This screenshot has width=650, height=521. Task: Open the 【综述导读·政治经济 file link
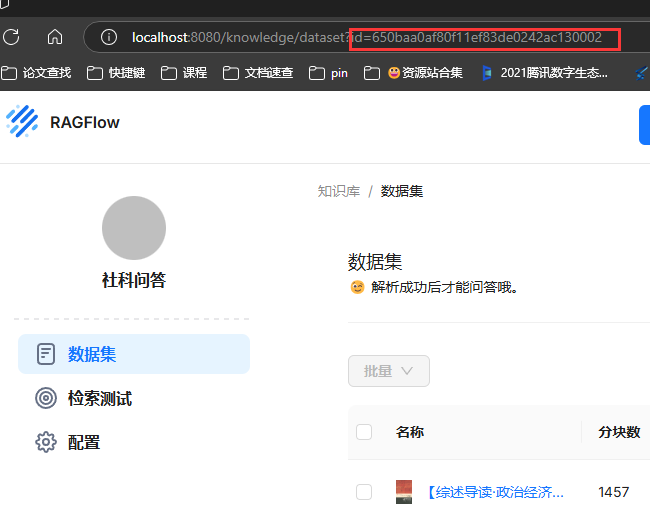(495, 491)
